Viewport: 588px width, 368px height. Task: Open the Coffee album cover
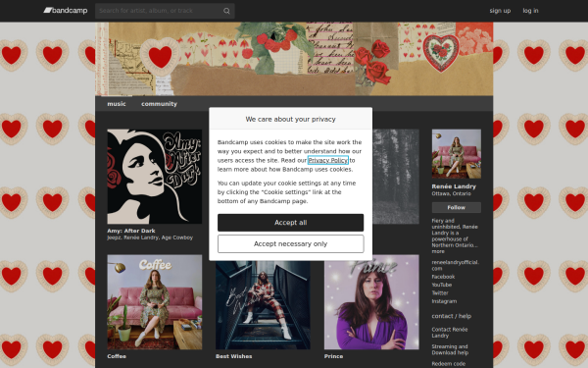click(155, 302)
